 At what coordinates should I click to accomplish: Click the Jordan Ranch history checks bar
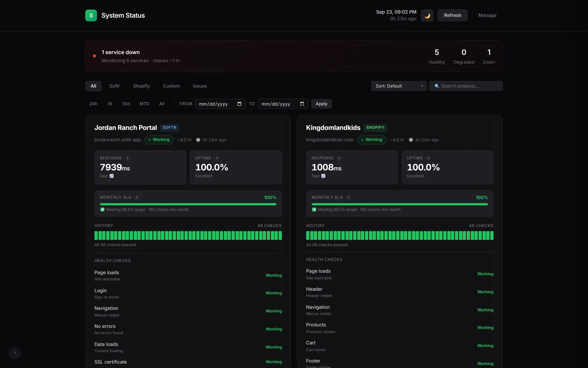coord(188,236)
